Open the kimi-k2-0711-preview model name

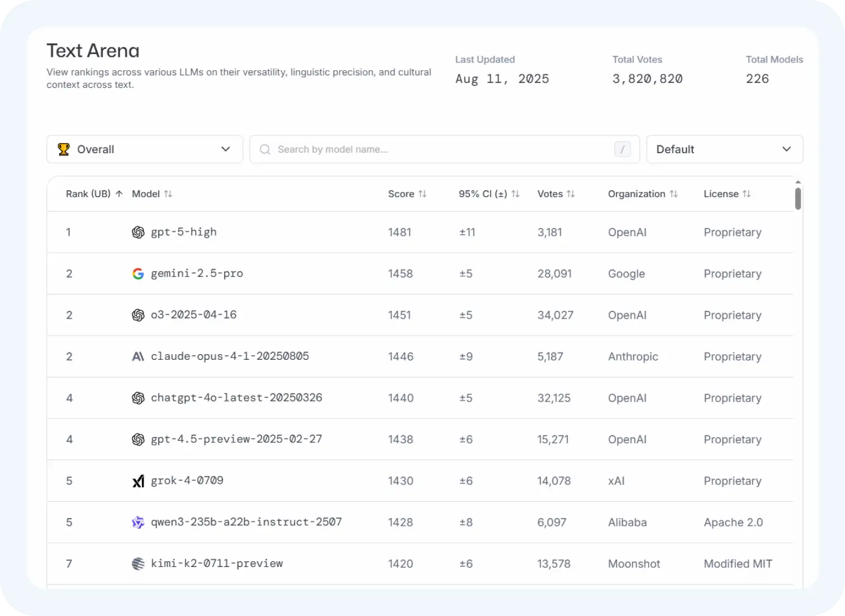pyautogui.click(x=217, y=564)
